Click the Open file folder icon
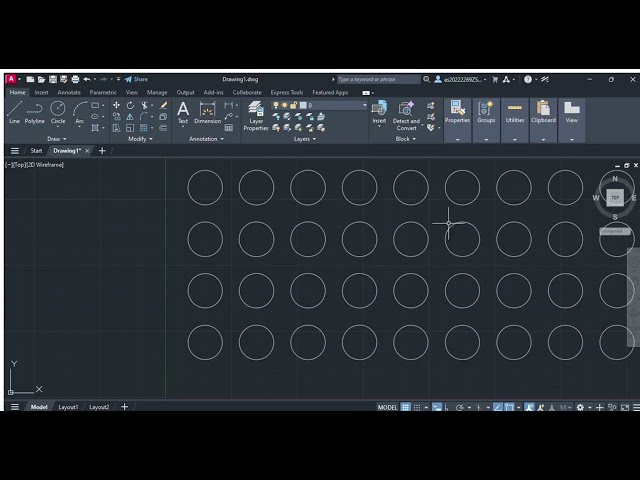Image resolution: width=640 pixels, height=480 pixels. [x=41, y=79]
